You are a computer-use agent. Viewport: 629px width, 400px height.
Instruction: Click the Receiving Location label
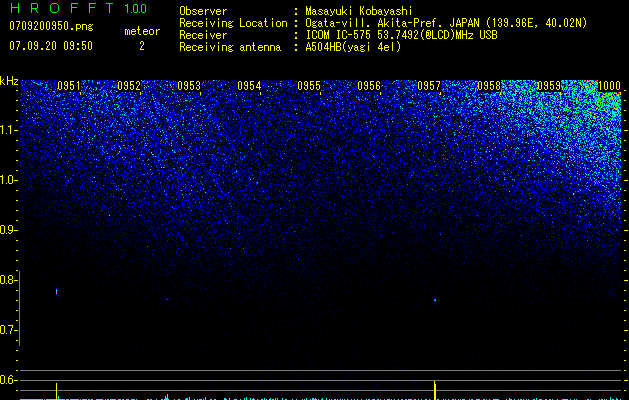(233, 23)
